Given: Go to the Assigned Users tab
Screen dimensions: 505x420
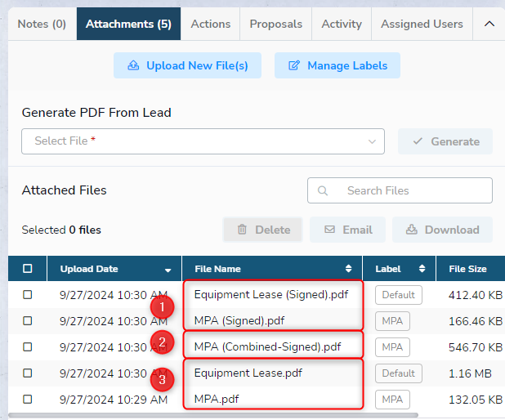Looking at the screenshot, I should click(x=422, y=24).
